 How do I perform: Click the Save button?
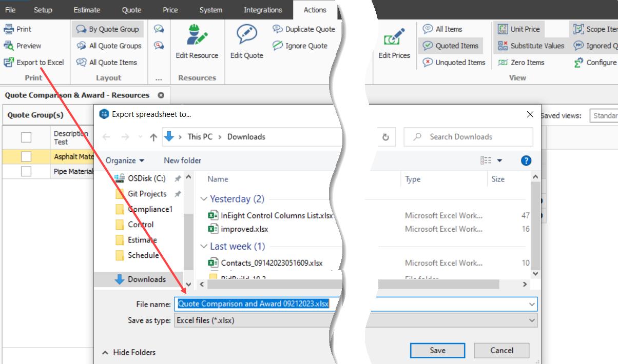[437, 351]
